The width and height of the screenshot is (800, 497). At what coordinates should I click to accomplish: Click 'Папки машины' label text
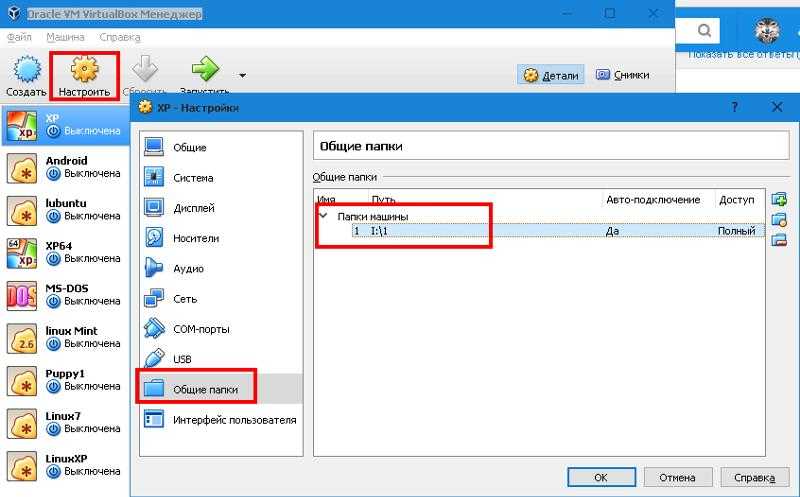click(372, 216)
